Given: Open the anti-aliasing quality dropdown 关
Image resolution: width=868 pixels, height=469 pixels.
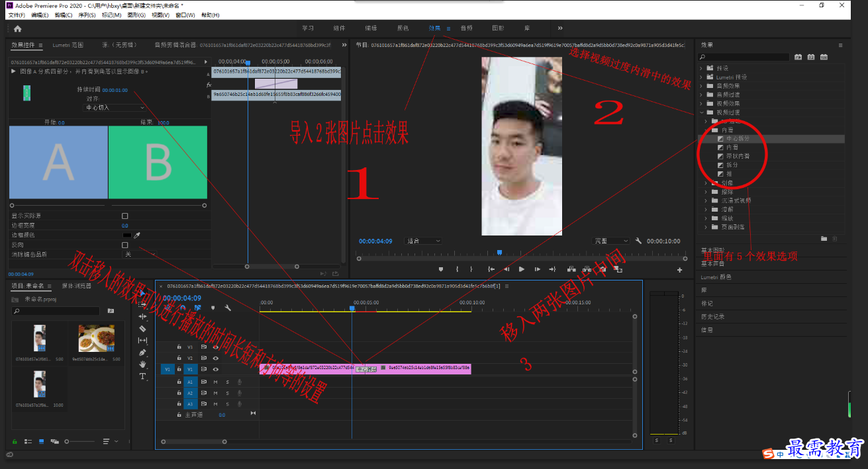Looking at the screenshot, I should (139, 254).
